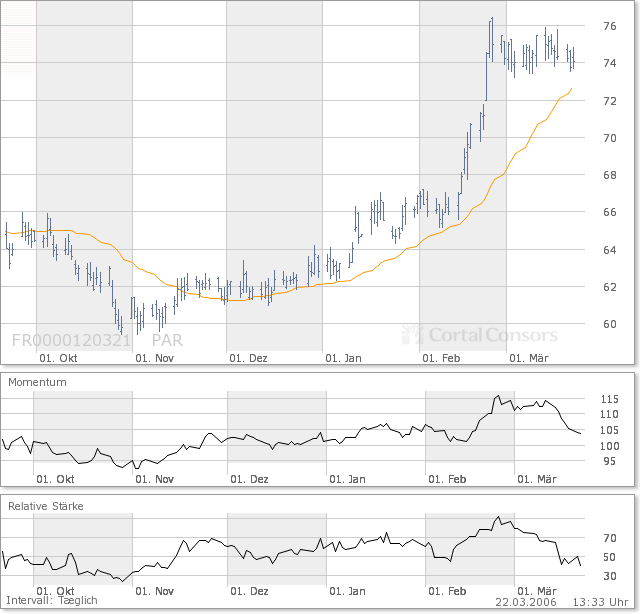This screenshot has width=640, height=614.
Task: Select value 70 on the Relative Stärke axis
Action: [x=610, y=538]
